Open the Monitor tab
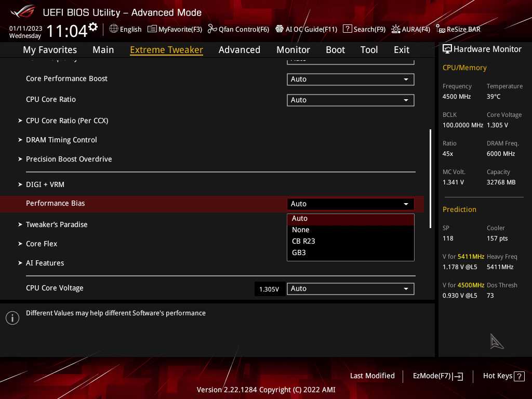532x399 pixels. pyautogui.click(x=293, y=50)
